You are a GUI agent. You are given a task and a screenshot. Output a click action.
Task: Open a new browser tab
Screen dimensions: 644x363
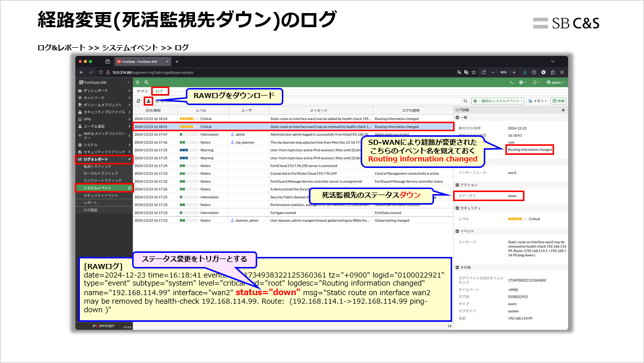point(176,61)
